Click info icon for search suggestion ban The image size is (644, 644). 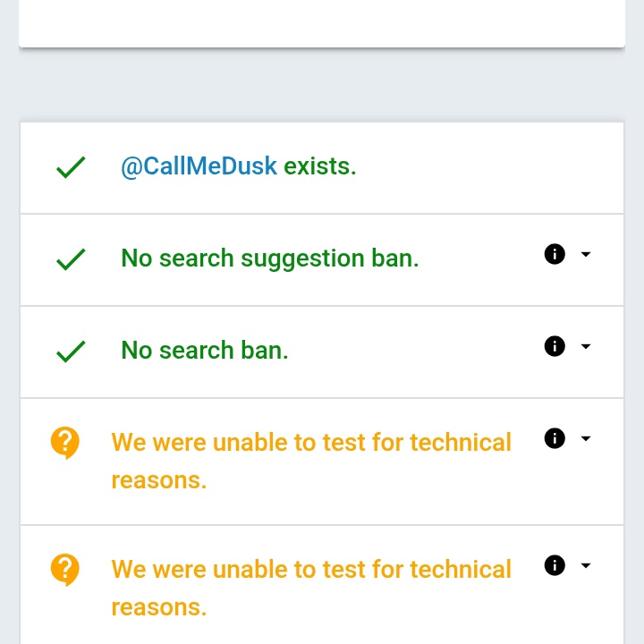coord(555,254)
